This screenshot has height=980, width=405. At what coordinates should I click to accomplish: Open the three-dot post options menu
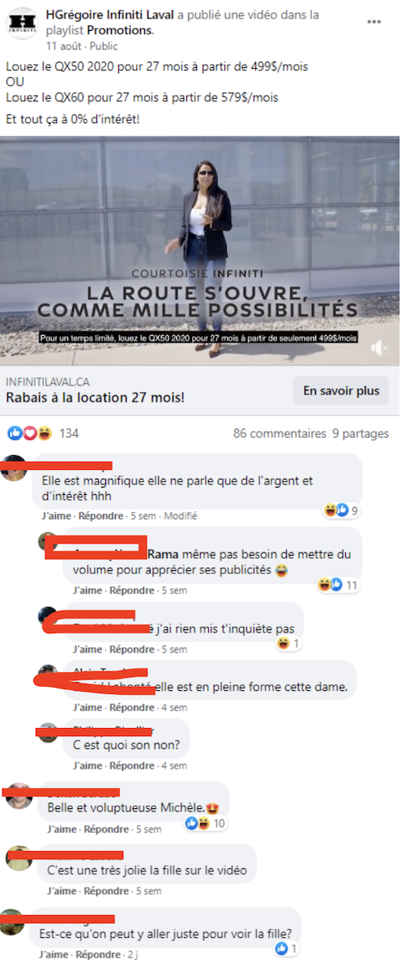pos(373,22)
